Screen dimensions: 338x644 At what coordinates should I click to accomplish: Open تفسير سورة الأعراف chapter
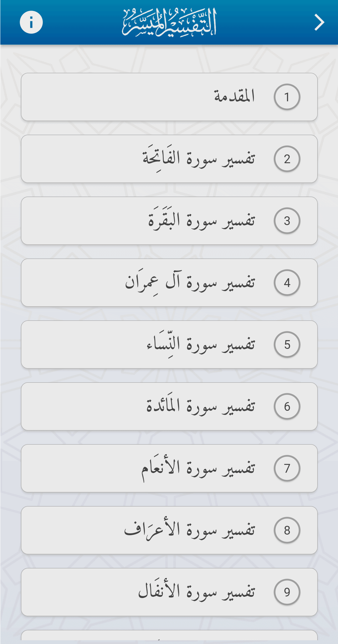pyautogui.click(x=169, y=530)
